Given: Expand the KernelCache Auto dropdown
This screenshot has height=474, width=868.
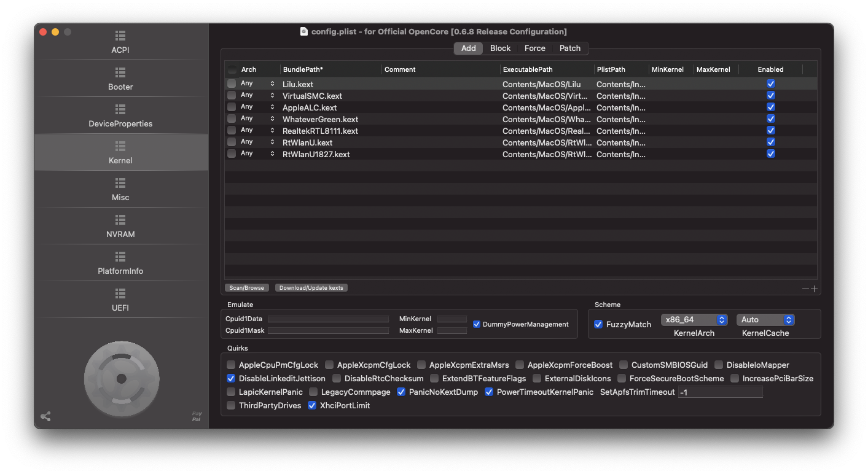Looking at the screenshot, I should click(765, 320).
